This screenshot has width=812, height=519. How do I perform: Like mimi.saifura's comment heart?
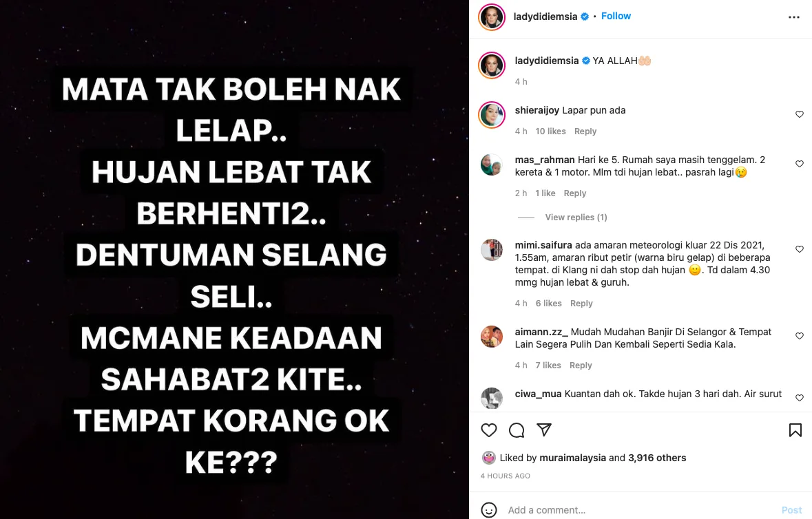pyautogui.click(x=800, y=249)
